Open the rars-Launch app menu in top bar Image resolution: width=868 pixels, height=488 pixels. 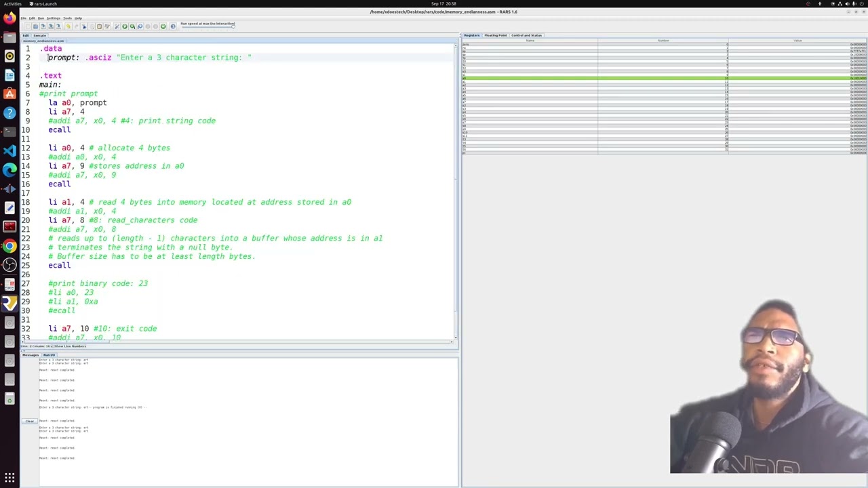pyautogui.click(x=46, y=3)
